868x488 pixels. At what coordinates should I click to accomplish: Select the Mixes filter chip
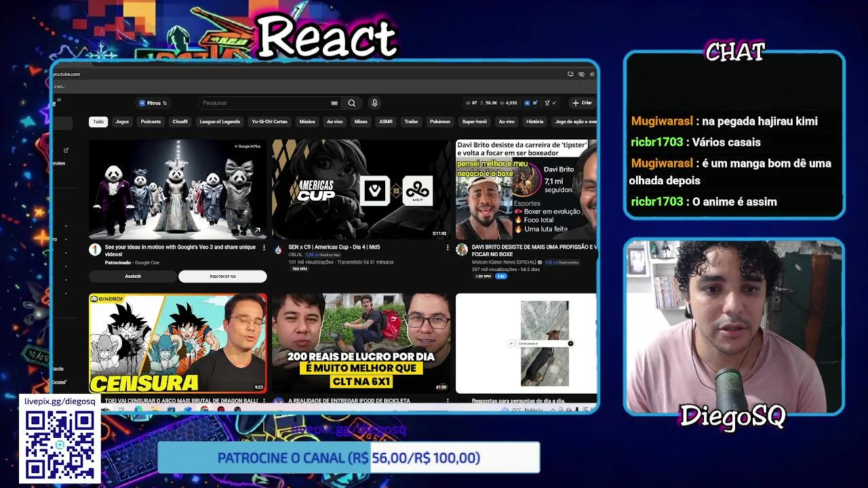click(361, 122)
